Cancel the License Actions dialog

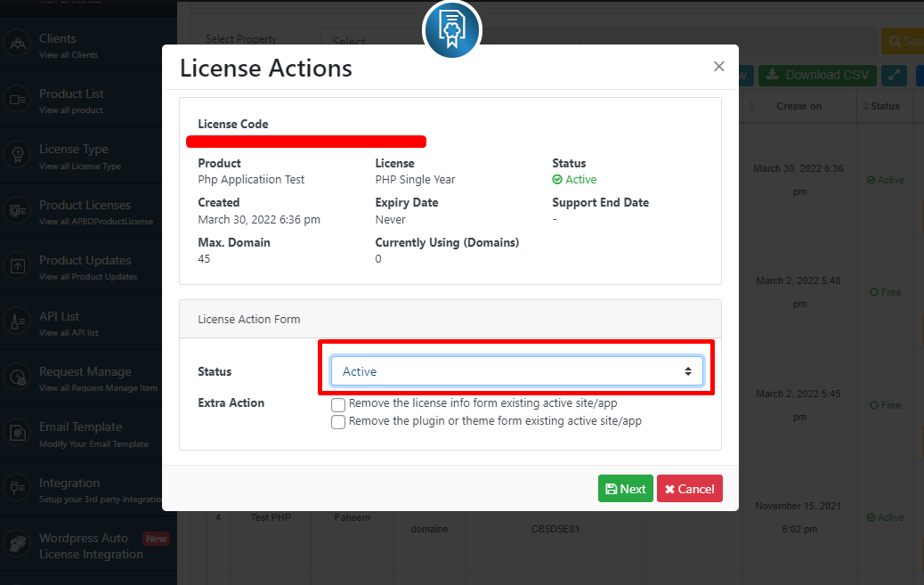[690, 488]
